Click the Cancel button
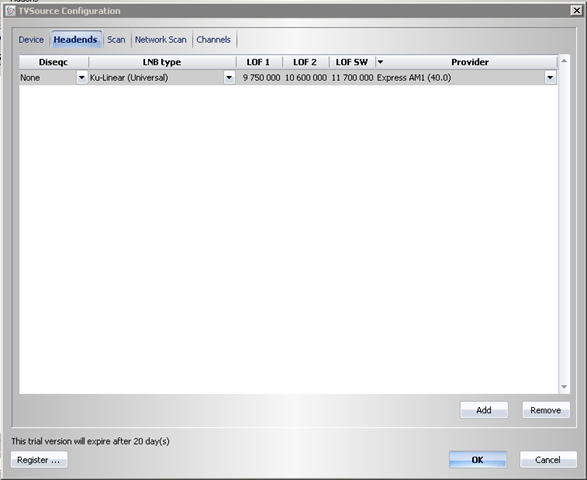The image size is (587, 480). 548,460
